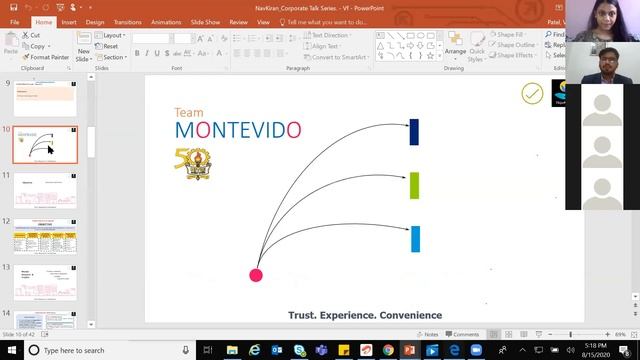Open Shape Outline options
This screenshot has width=640, height=360.
pyautogui.click(x=512, y=45)
